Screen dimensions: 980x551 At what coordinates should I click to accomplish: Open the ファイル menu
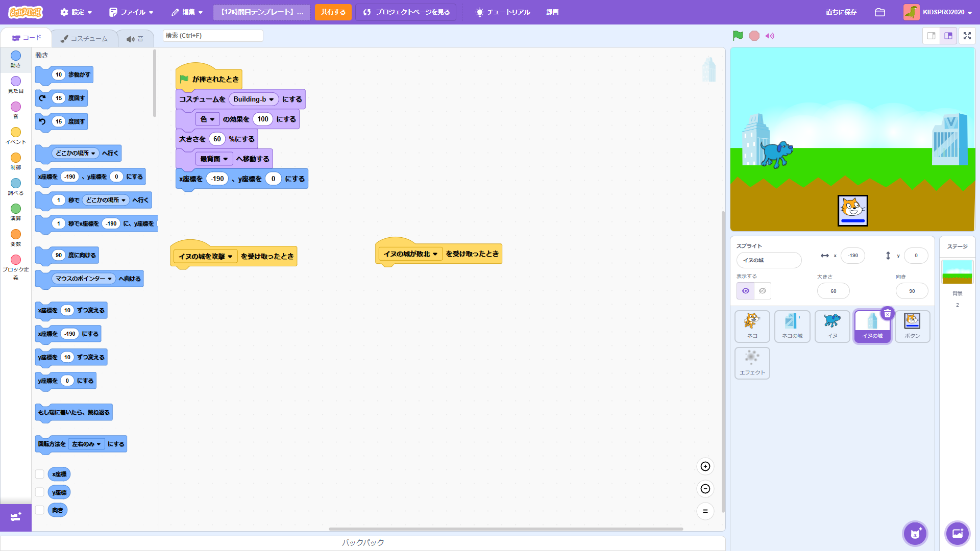[131, 12]
